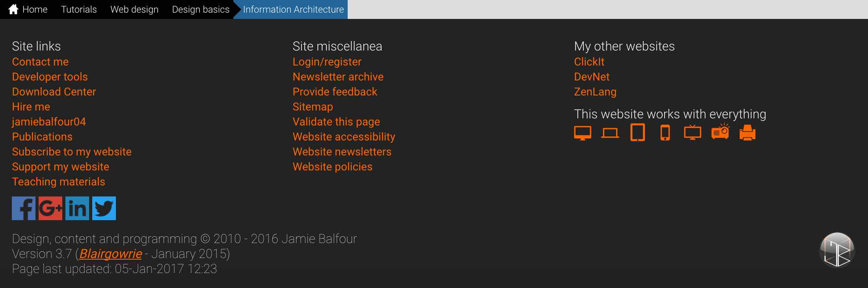Viewport: 868px width, 288px height.
Task: Click the round JB logo button
Action: tap(837, 251)
